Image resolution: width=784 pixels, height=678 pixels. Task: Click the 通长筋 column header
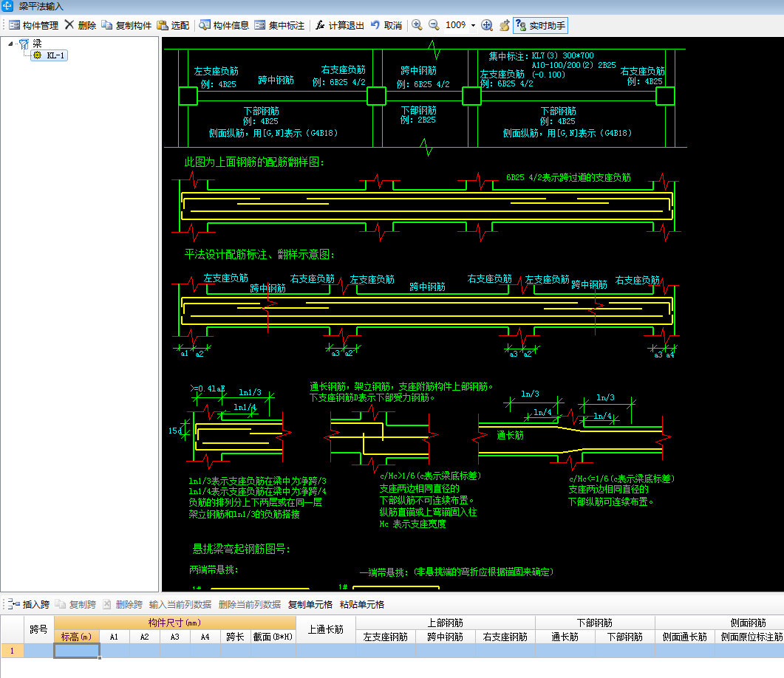[x=565, y=637]
